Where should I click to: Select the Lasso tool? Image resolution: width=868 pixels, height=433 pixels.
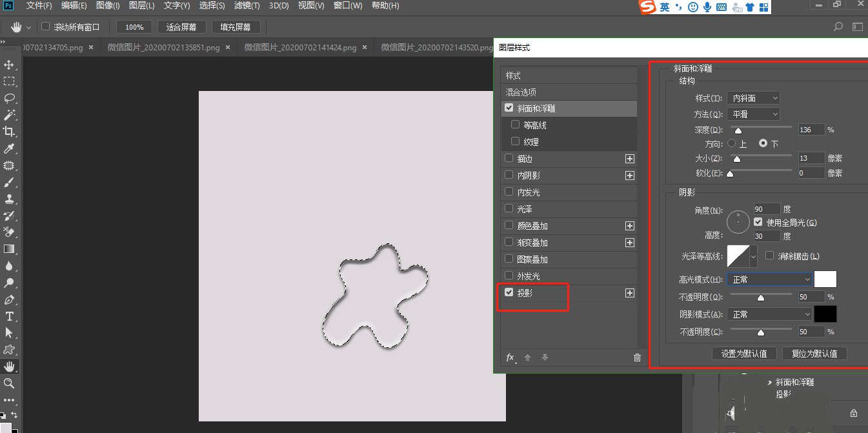click(10, 98)
